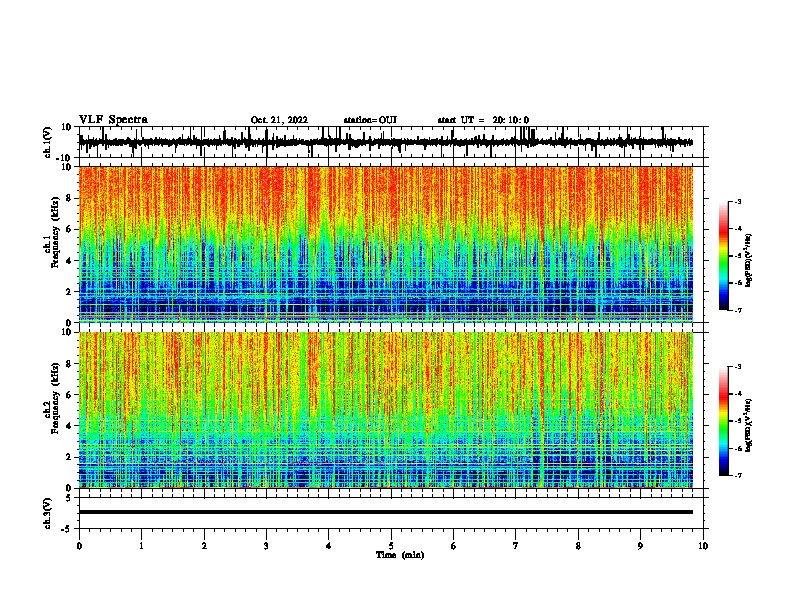Click time axis tick label '0'
The width and height of the screenshot is (792, 612).
coord(79,546)
